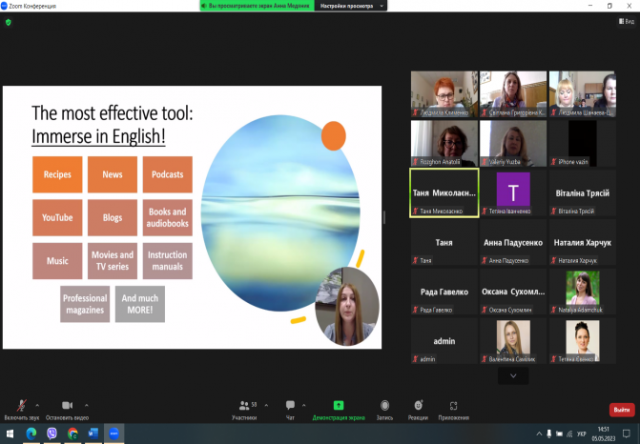Viewport: 640px width, 444px height.
Task: Click the tray network icon
Action: pos(569,434)
